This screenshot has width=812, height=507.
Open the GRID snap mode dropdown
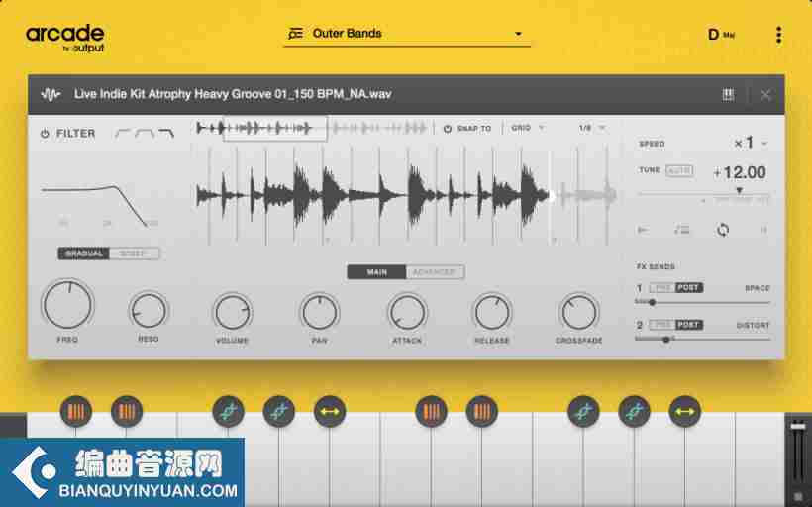pos(528,128)
